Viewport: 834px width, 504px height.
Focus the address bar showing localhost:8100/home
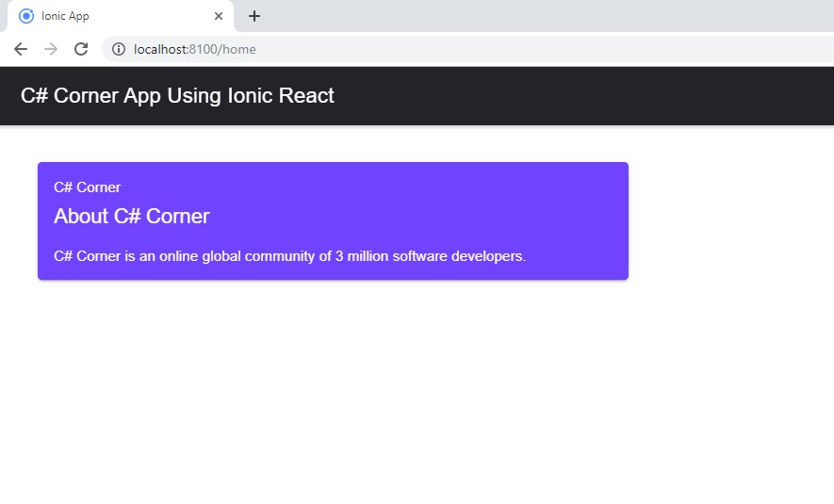[468, 49]
